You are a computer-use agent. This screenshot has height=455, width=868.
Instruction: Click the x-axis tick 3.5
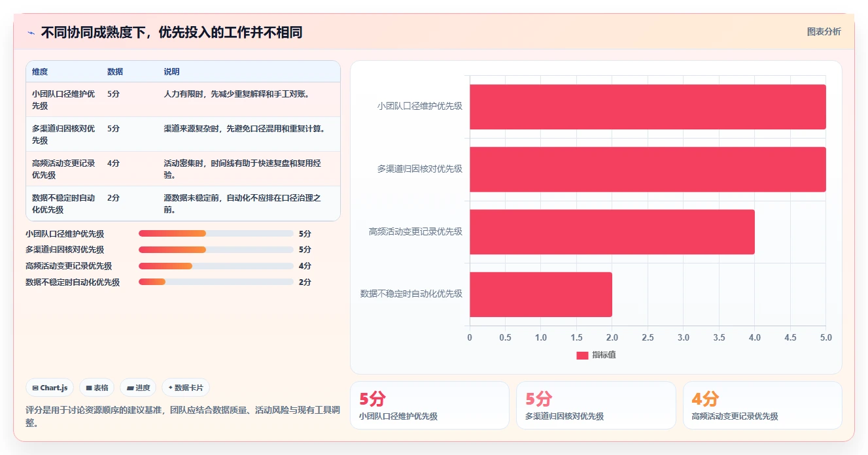pyautogui.click(x=720, y=338)
